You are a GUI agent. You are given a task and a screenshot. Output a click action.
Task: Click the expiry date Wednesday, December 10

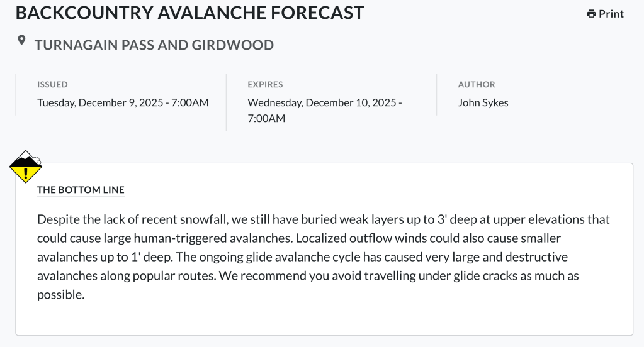(325, 102)
